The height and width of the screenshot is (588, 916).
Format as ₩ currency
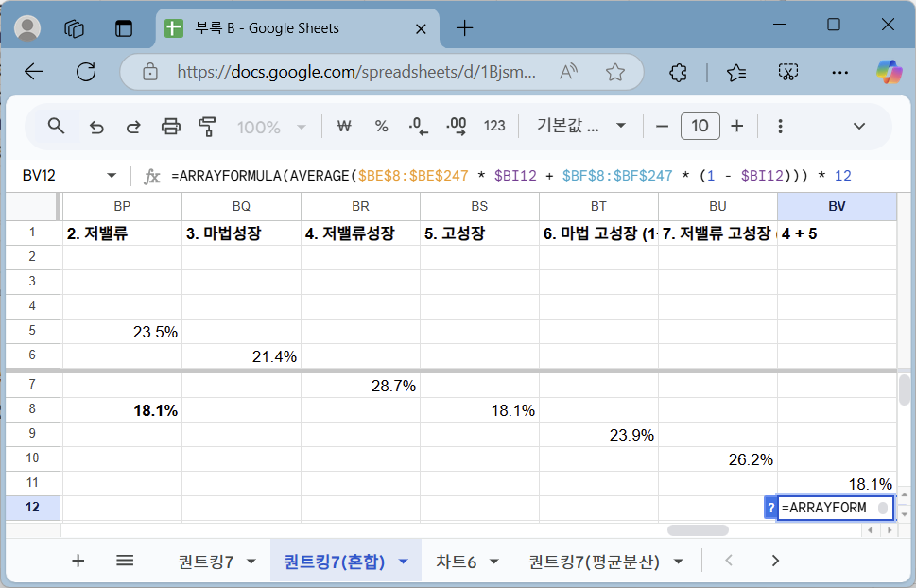[x=344, y=127]
